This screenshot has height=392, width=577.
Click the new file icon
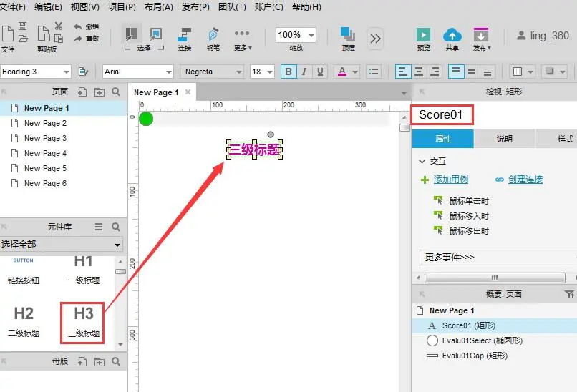[7, 34]
